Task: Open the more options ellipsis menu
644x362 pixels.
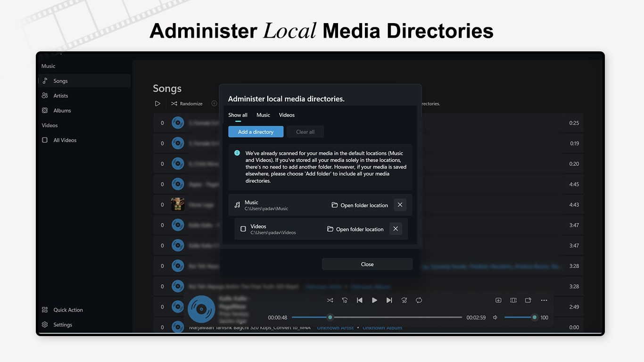Action: tap(544, 300)
